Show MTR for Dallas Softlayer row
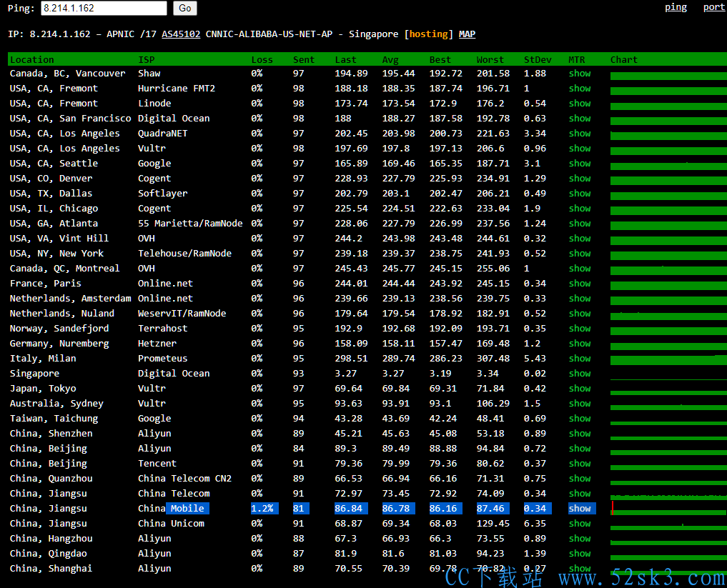Screen dimensions: 727x588 pos(580,194)
